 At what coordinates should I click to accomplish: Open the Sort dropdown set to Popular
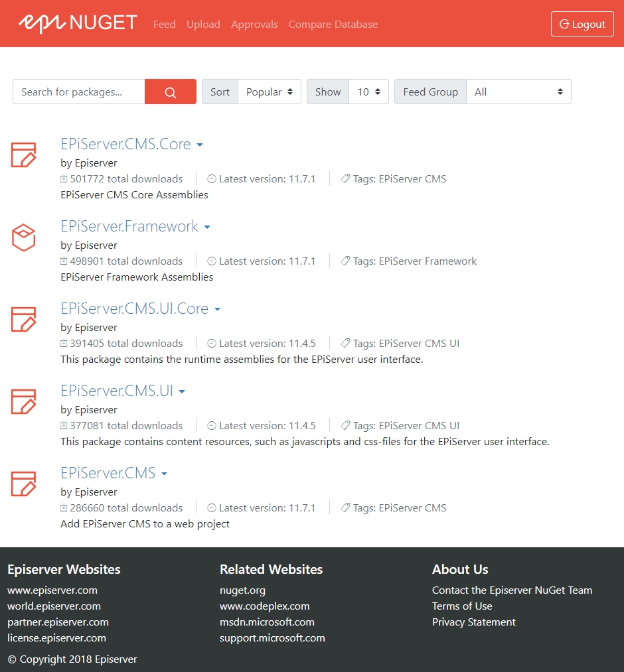pyautogui.click(x=269, y=92)
